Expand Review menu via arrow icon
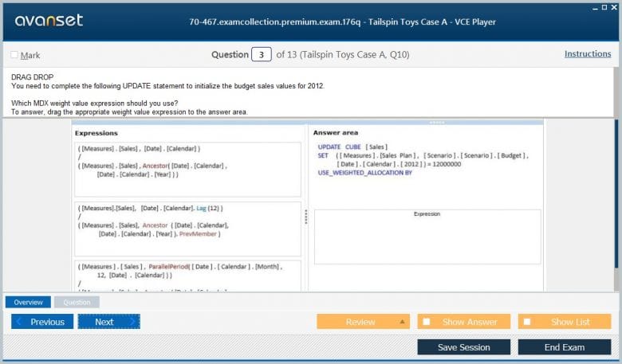Screen dimensions: 622x364 [402, 322]
